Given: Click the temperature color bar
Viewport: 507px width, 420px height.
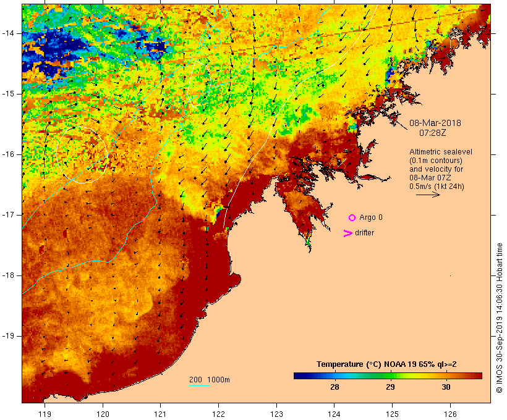Looking at the screenshot, I should pyautogui.click(x=388, y=376).
